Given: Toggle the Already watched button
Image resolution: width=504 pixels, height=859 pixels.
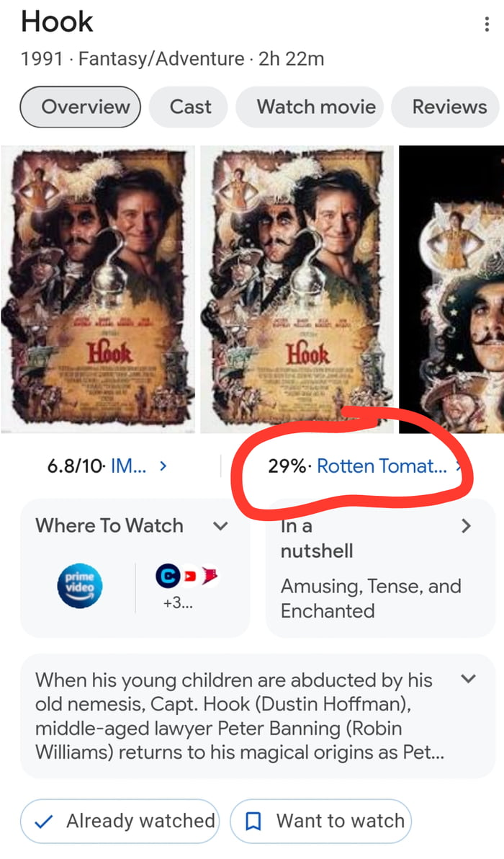Looking at the screenshot, I should (x=120, y=821).
